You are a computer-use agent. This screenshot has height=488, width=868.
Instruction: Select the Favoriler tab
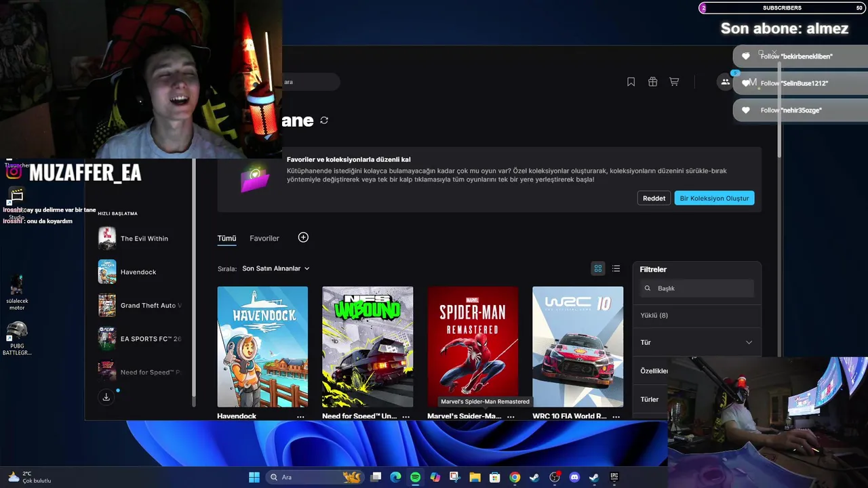(264, 239)
